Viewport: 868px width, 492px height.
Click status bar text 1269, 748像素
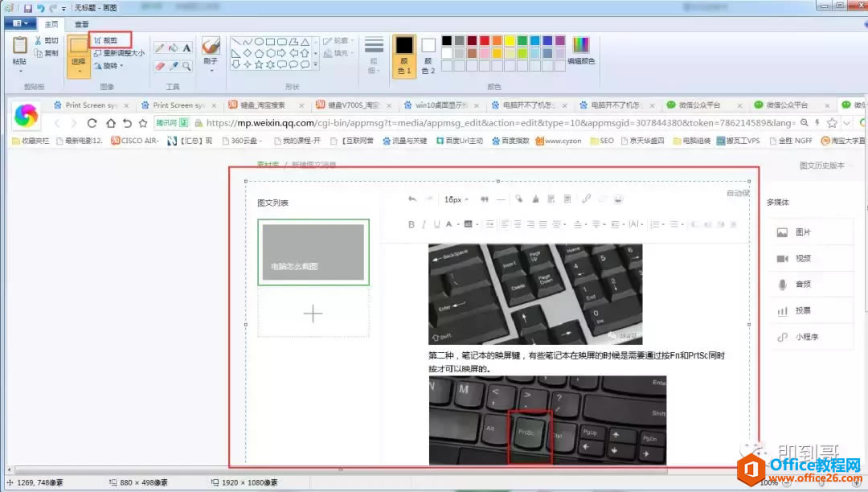click(x=40, y=482)
